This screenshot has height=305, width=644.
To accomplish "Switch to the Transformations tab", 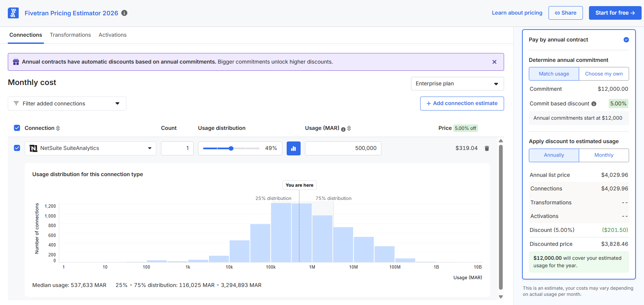I will click(70, 35).
